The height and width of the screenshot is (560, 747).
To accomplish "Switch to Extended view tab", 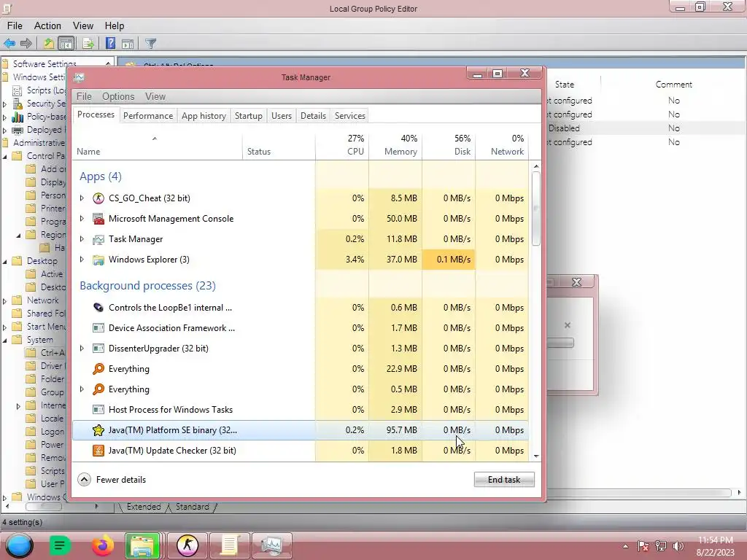I will 143,507.
